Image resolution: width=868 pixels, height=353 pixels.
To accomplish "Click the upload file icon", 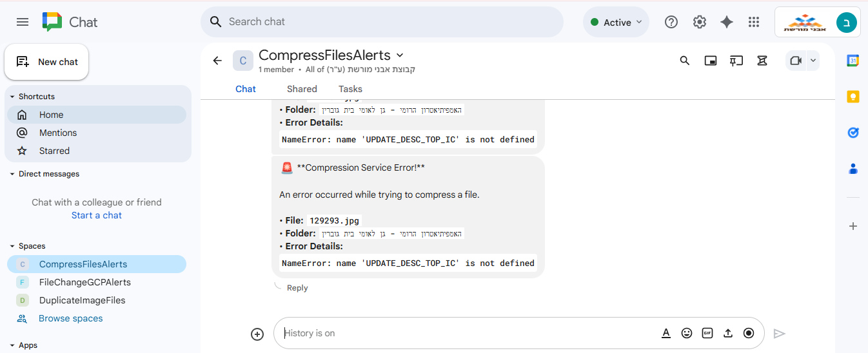I will click(728, 333).
